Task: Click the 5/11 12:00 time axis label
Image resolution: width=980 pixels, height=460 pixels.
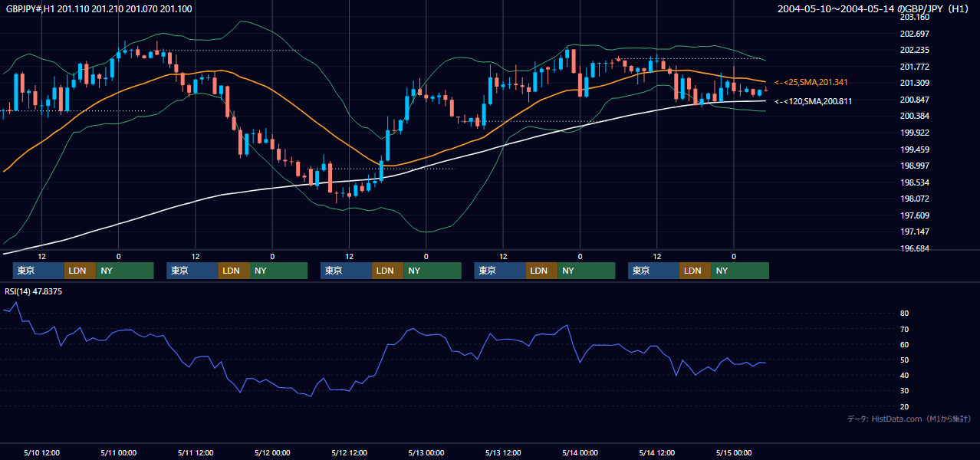Action: coord(196,452)
